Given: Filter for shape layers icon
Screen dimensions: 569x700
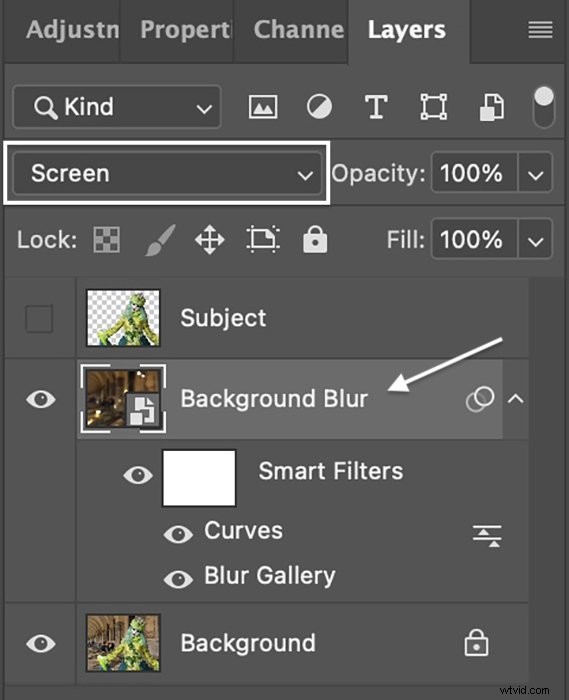Looking at the screenshot, I should [434, 107].
